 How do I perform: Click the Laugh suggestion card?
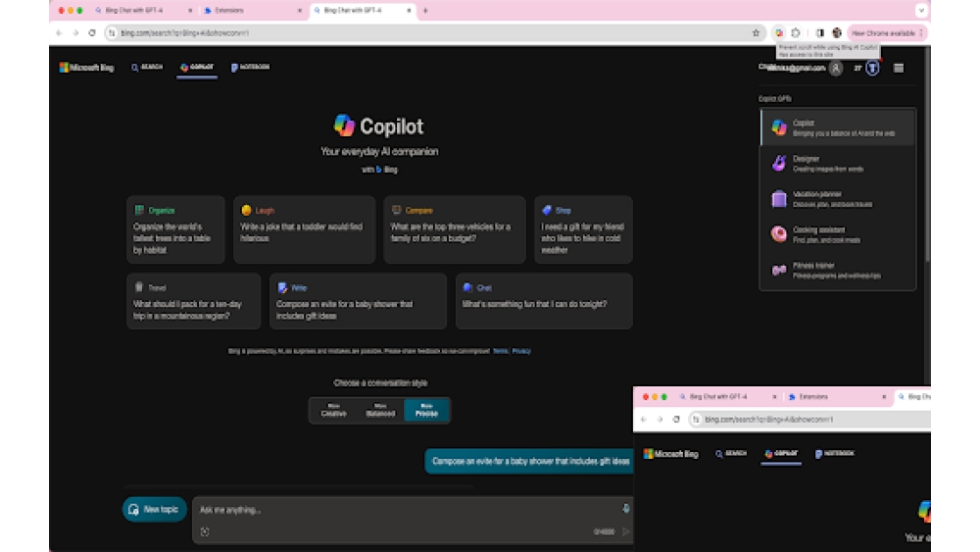click(x=305, y=229)
